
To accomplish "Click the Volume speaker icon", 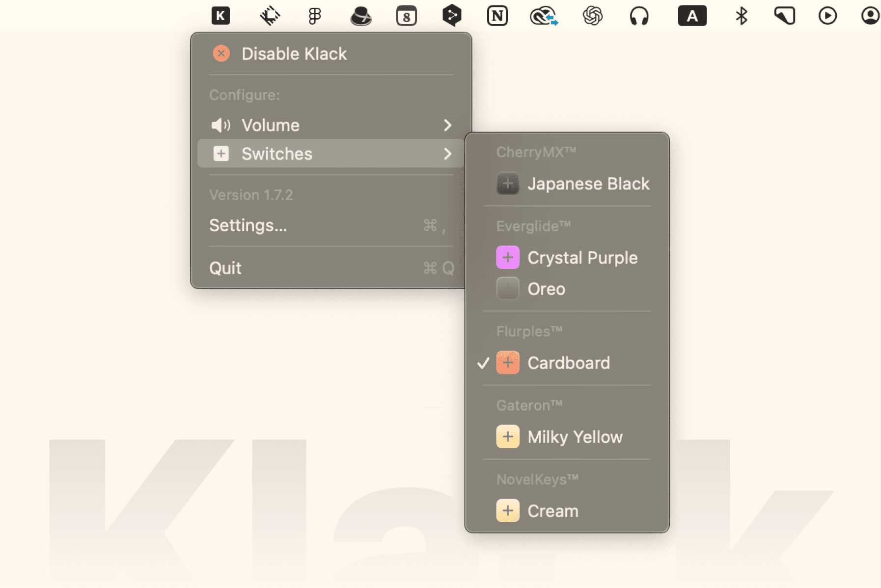I will 220,125.
